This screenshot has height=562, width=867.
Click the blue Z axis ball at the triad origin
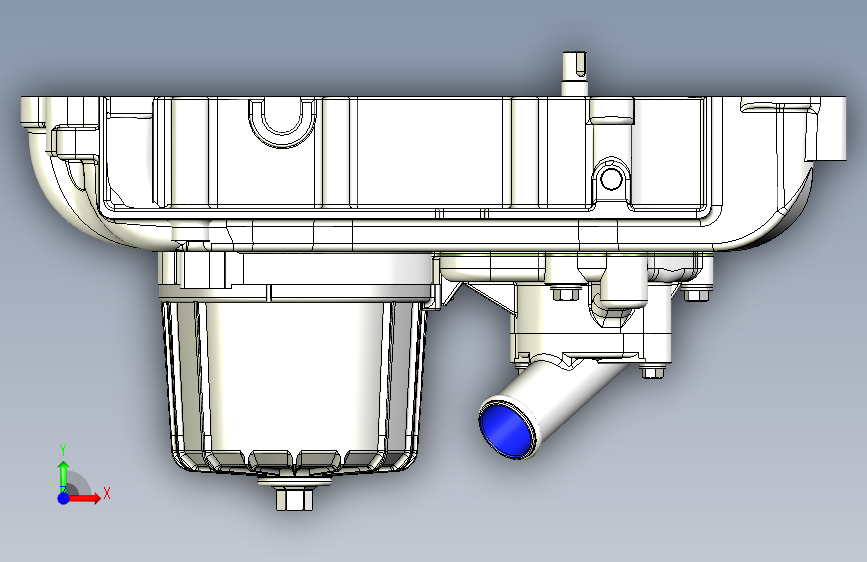tap(64, 498)
